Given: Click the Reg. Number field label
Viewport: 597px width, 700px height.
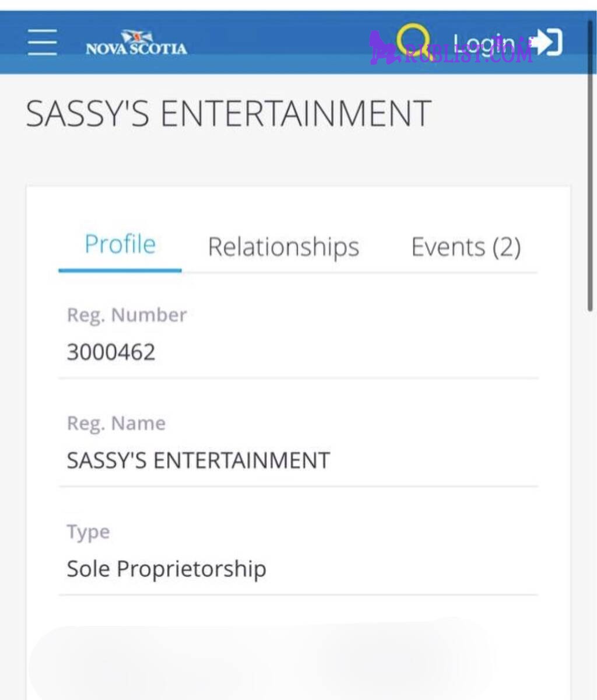Looking at the screenshot, I should click(127, 315).
